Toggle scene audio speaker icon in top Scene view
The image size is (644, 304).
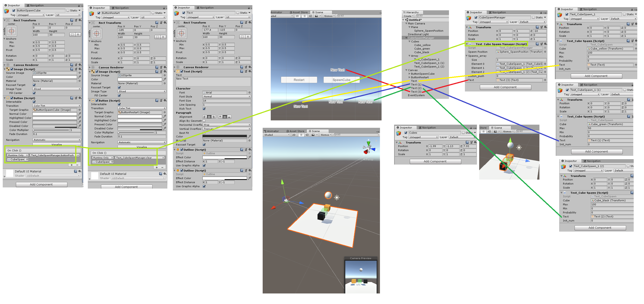click(x=310, y=16)
